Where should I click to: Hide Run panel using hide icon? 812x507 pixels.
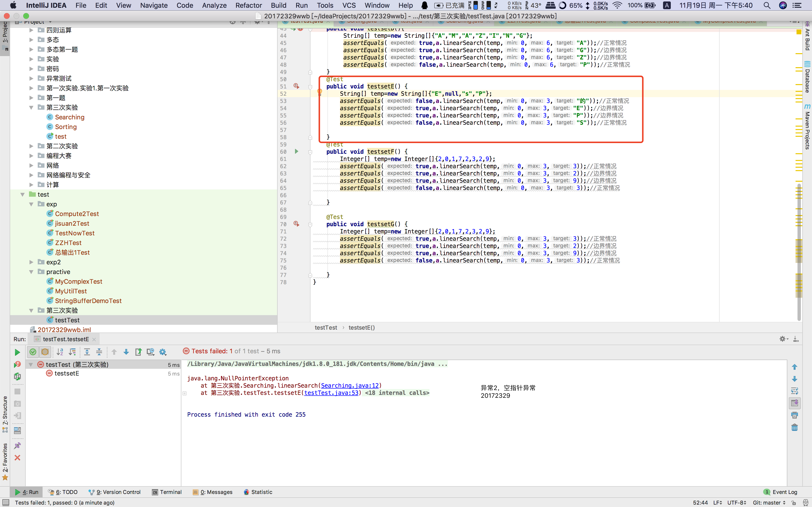pyautogui.click(x=796, y=339)
